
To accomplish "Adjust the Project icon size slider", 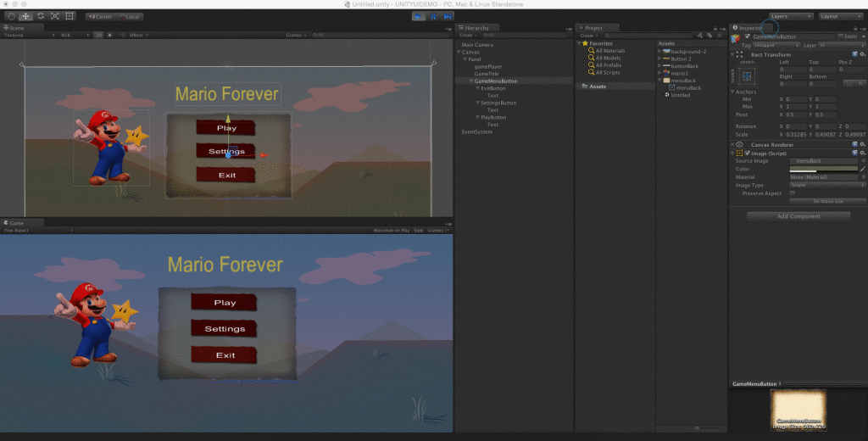I will coord(698,428).
